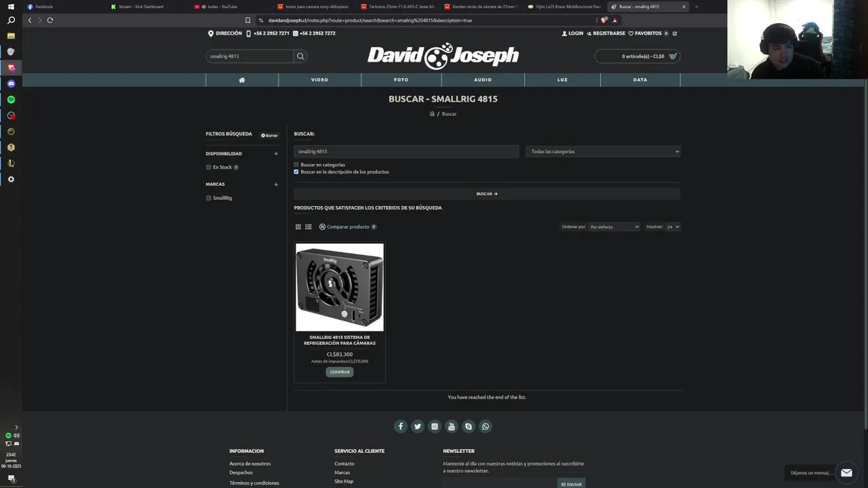Click the Dirección location pin icon
This screenshot has width=868, height=488.
click(211, 33)
